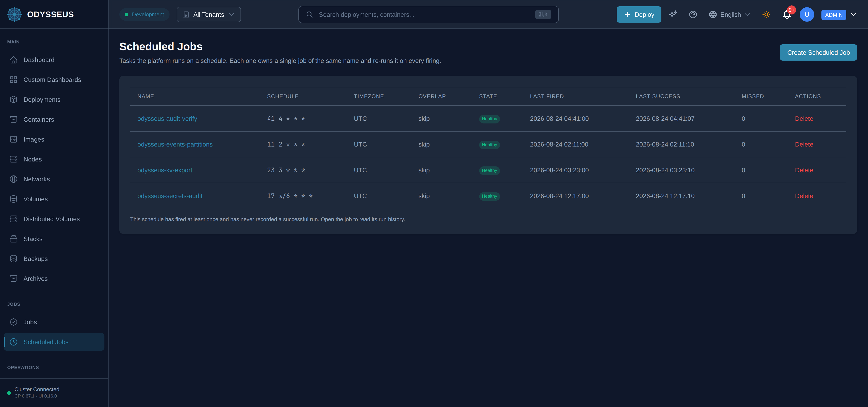Open the AI sparkle assistant icon

[x=673, y=14]
